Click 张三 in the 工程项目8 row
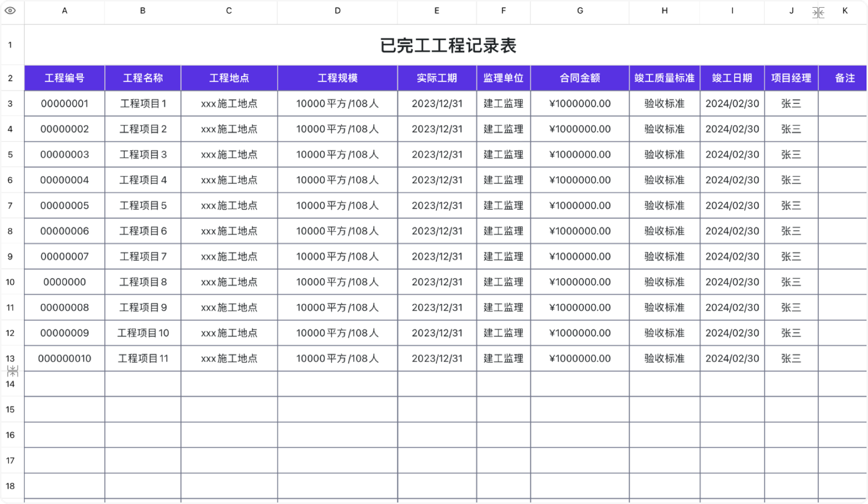The height and width of the screenshot is (504, 868). tap(791, 282)
